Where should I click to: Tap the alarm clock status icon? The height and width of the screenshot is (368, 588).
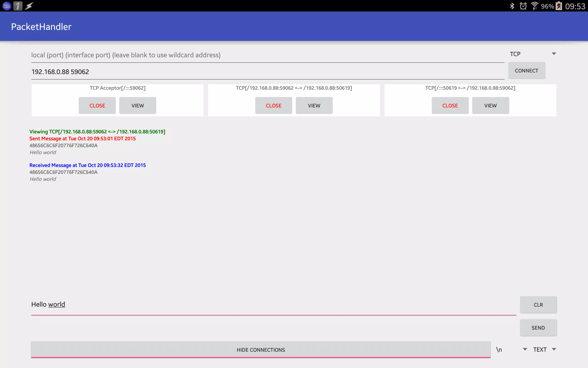click(x=523, y=6)
